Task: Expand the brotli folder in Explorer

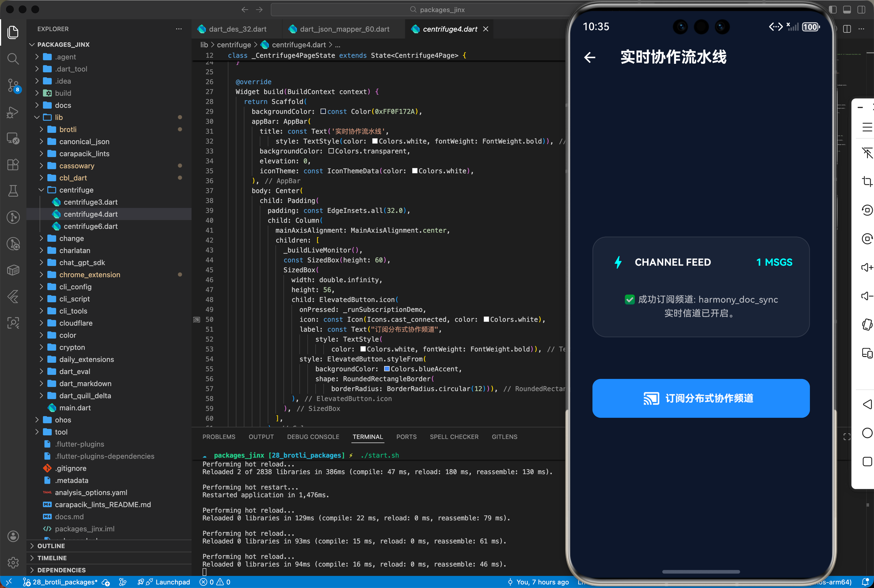Action: pos(41,129)
